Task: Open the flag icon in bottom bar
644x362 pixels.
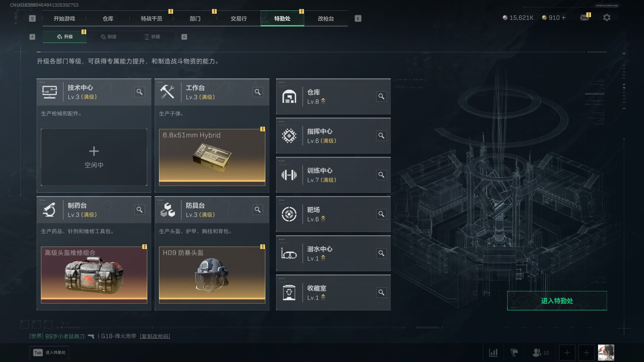Action: click(x=514, y=353)
